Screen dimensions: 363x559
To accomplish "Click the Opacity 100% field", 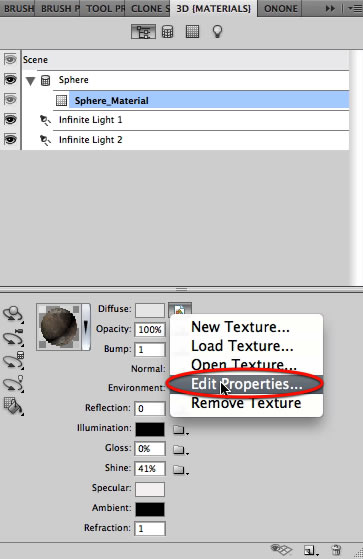I will point(150,330).
